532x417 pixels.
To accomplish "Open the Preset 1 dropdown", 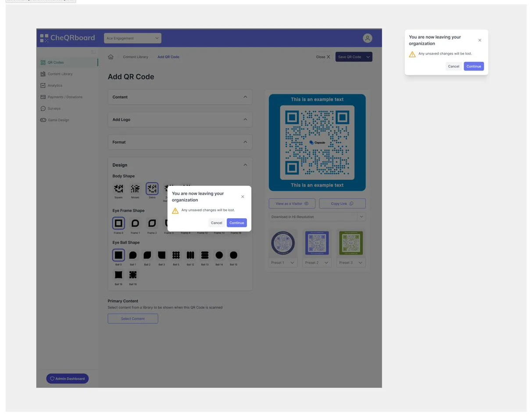I will (283, 262).
